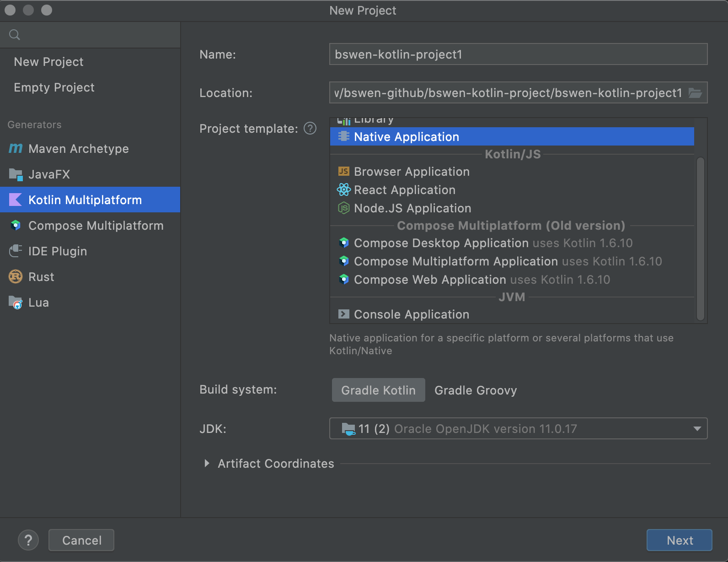The width and height of the screenshot is (728, 562).
Task: Choose JavaFX generator
Action: (90, 174)
